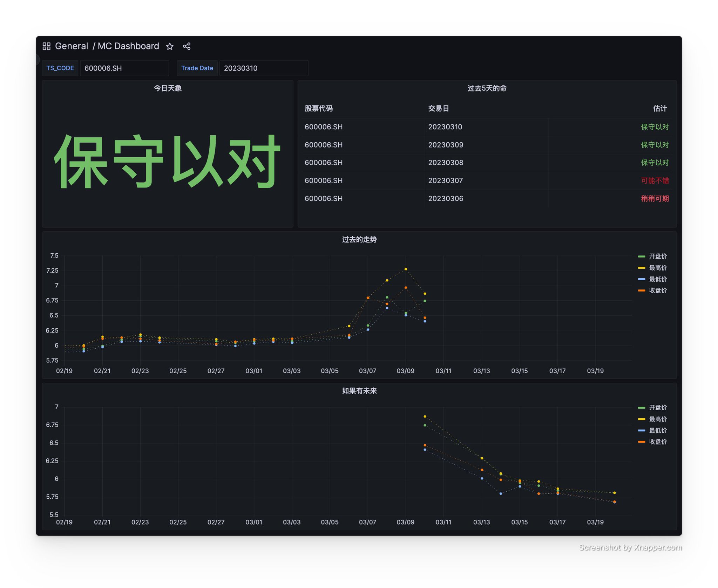Screen dimensions: 718x588
Task: Toggle 收盘价 series in 过去的走势 legend
Action: coord(658,290)
